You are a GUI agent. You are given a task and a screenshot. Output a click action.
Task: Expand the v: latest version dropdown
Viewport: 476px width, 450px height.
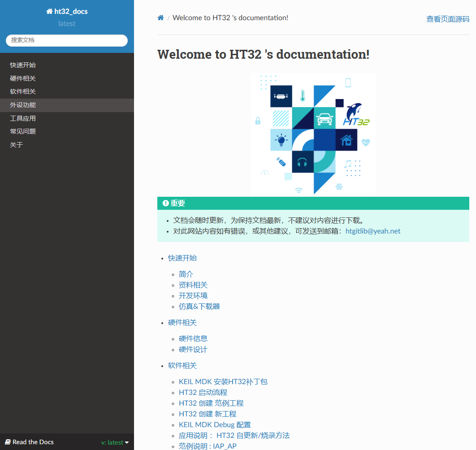(x=115, y=442)
